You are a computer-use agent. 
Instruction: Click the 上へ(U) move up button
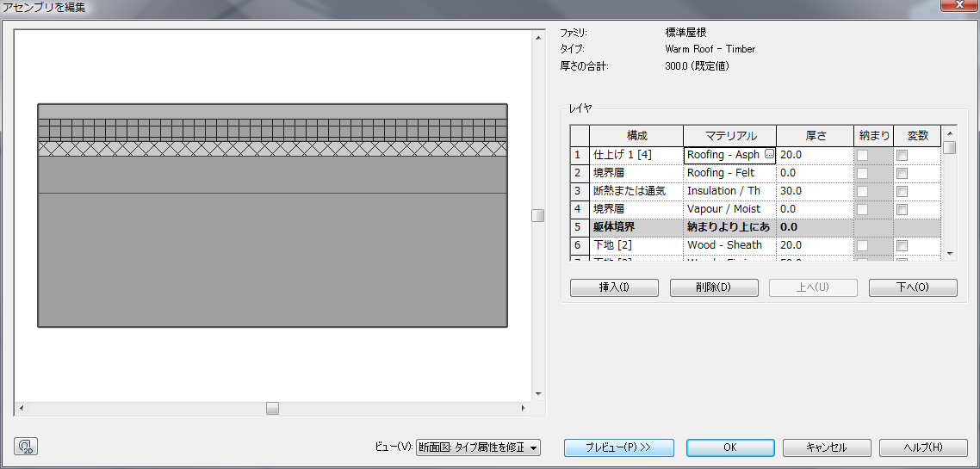[x=813, y=287]
